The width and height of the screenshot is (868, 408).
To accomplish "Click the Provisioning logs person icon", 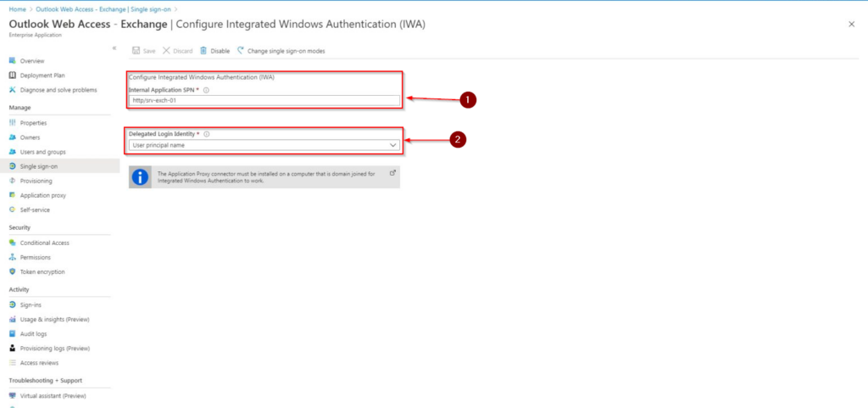I will click(x=12, y=349).
